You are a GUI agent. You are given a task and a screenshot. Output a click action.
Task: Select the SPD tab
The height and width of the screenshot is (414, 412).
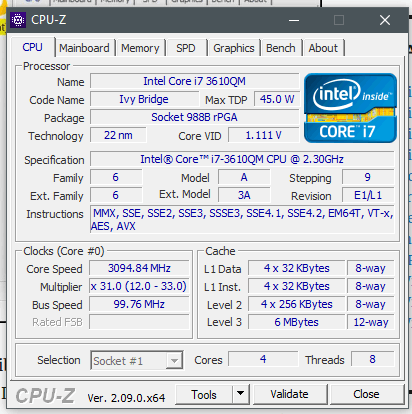(x=186, y=48)
